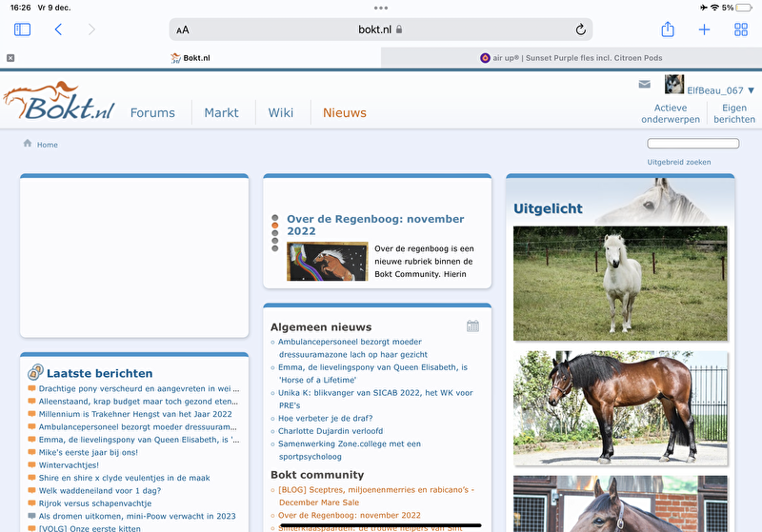
Task: Click the rainbow horse thumbnail
Action: click(x=327, y=262)
